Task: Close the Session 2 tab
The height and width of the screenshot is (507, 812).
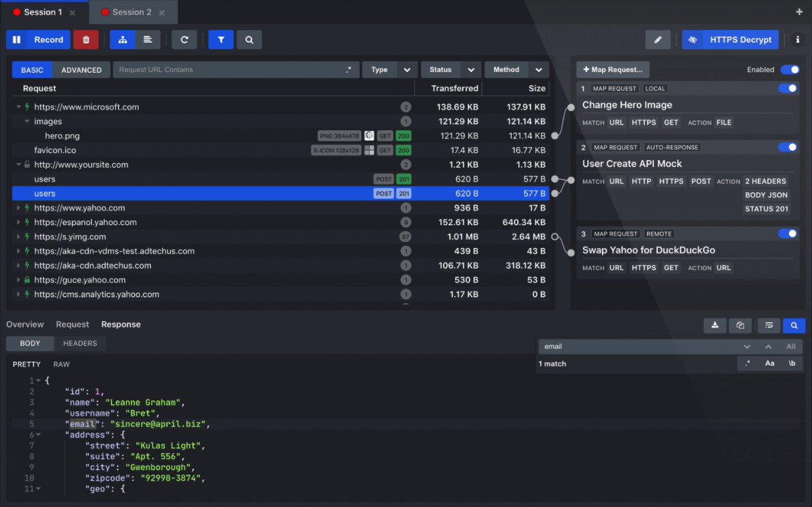Action: coord(162,12)
